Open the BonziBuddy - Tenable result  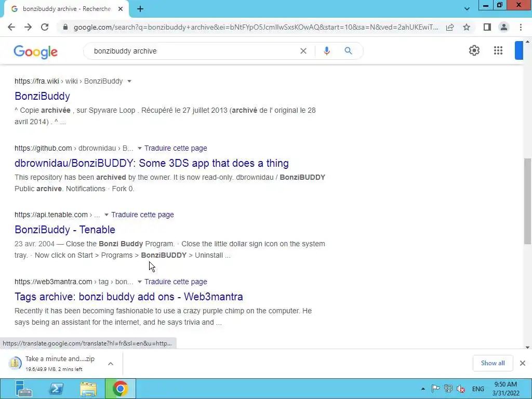pyautogui.click(x=65, y=230)
